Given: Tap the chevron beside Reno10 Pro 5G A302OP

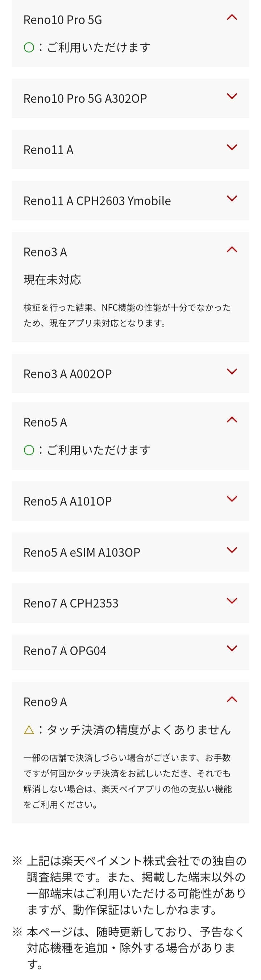Looking at the screenshot, I should tap(232, 96).
